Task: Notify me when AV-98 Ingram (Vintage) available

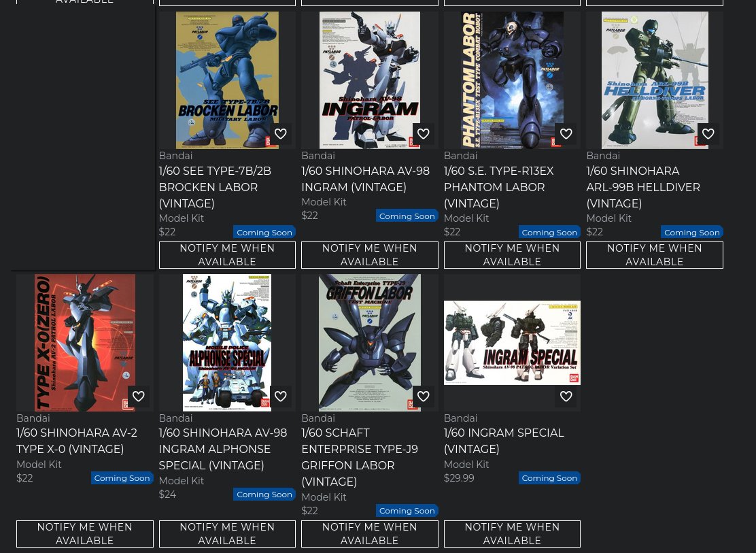Action: coord(370,255)
